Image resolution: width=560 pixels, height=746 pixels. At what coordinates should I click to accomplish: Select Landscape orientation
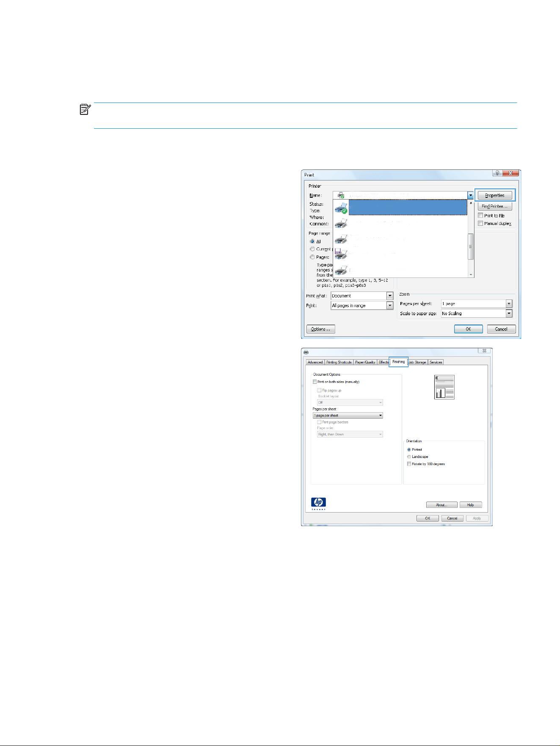409,457
